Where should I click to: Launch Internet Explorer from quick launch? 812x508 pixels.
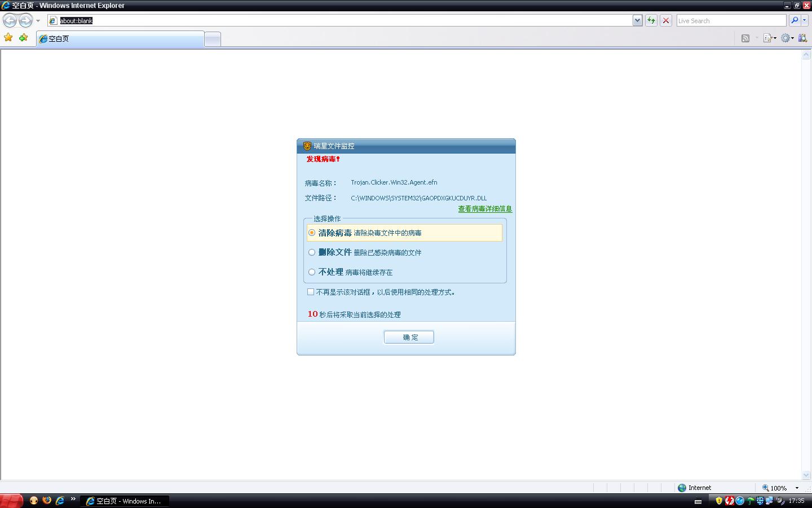pos(60,501)
